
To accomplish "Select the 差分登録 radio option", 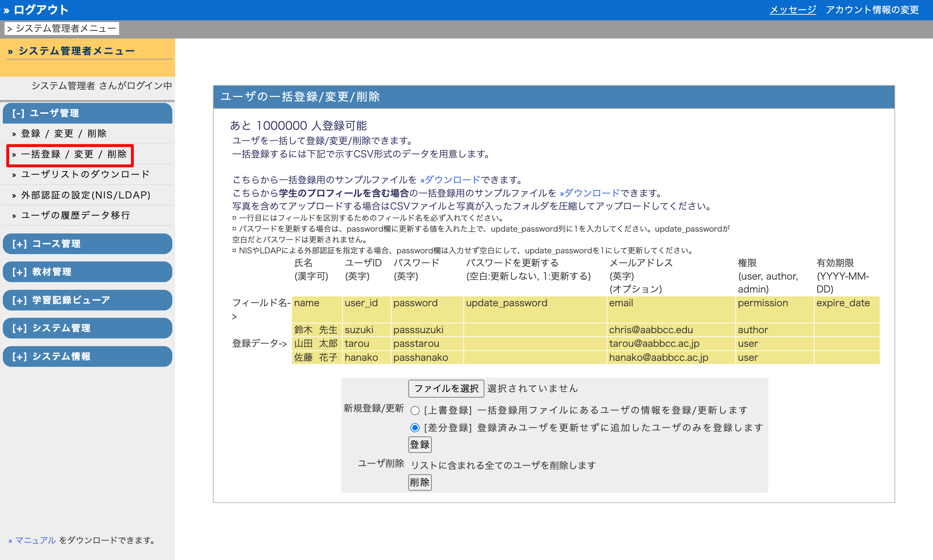I will pos(415,428).
